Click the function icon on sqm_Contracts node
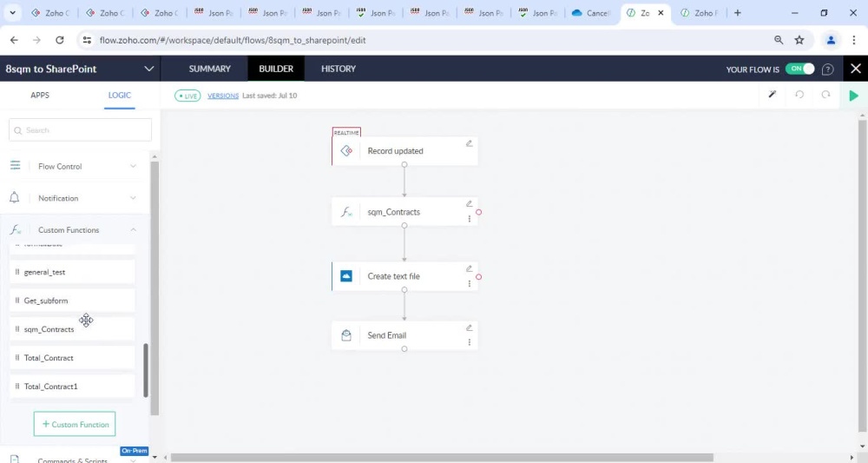The height and width of the screenshot is (463, 868). click(346, 212)
